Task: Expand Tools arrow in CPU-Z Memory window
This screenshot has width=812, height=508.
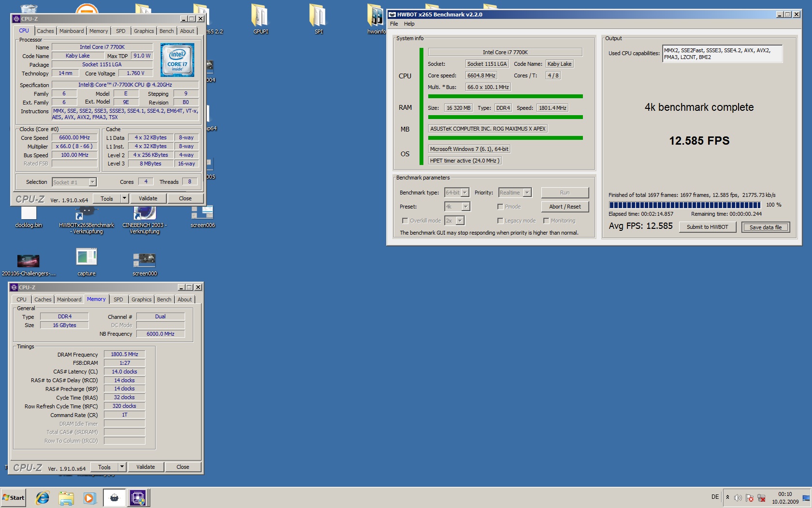Action: click(x=122, y=467)
